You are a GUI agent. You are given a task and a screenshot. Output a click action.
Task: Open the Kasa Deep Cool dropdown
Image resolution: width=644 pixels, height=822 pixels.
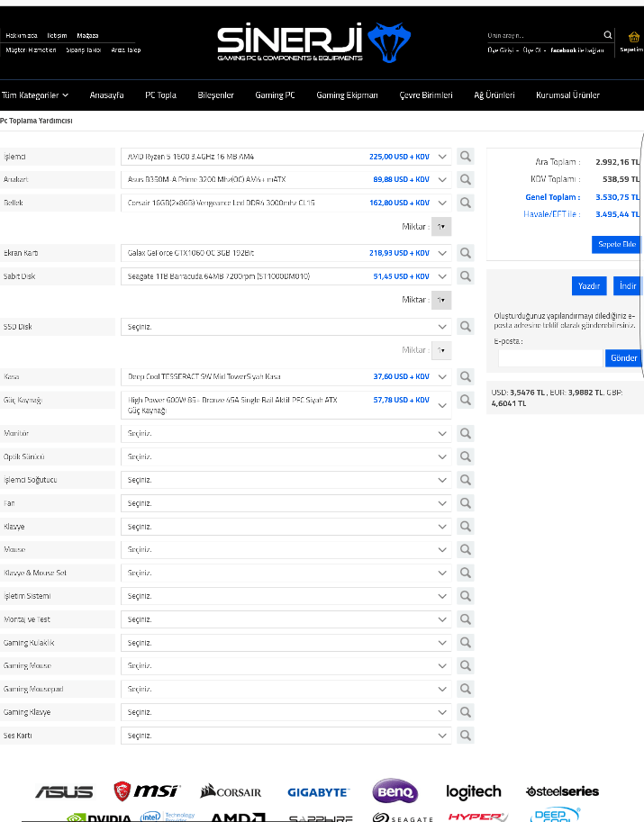click(286, 377)
